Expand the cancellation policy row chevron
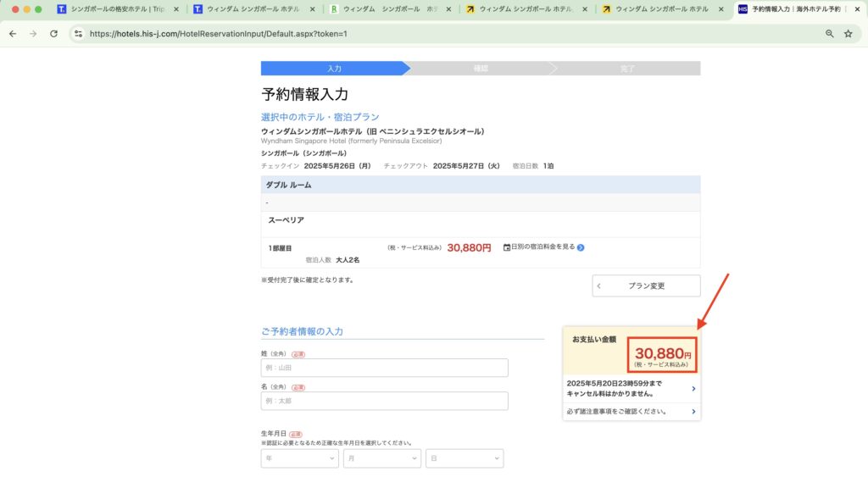The image size is (868, 477). pos(693,388)
